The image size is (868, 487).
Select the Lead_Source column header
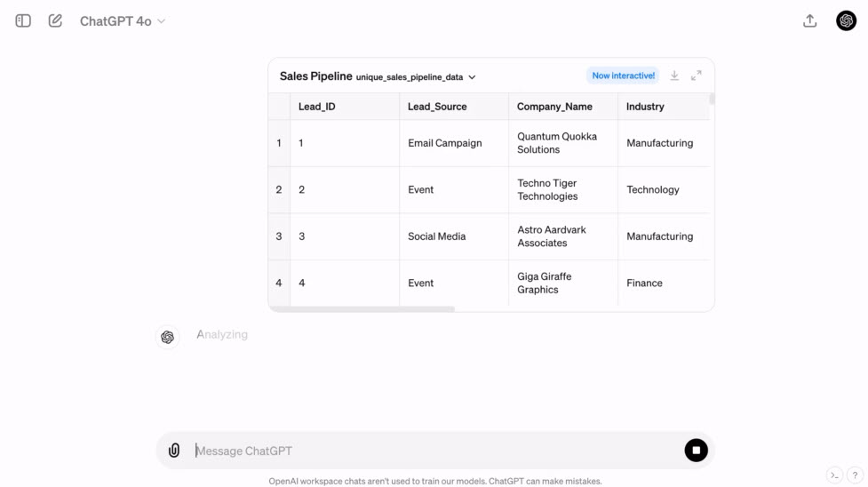[453, 107]
